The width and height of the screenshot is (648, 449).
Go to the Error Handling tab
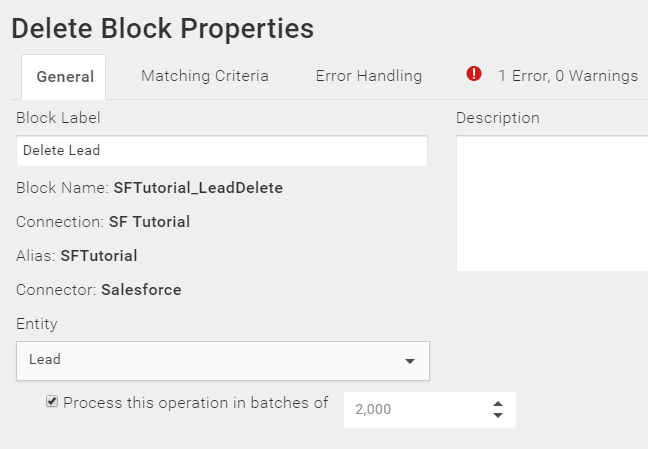pyautogui.click(x=369, y=76)
